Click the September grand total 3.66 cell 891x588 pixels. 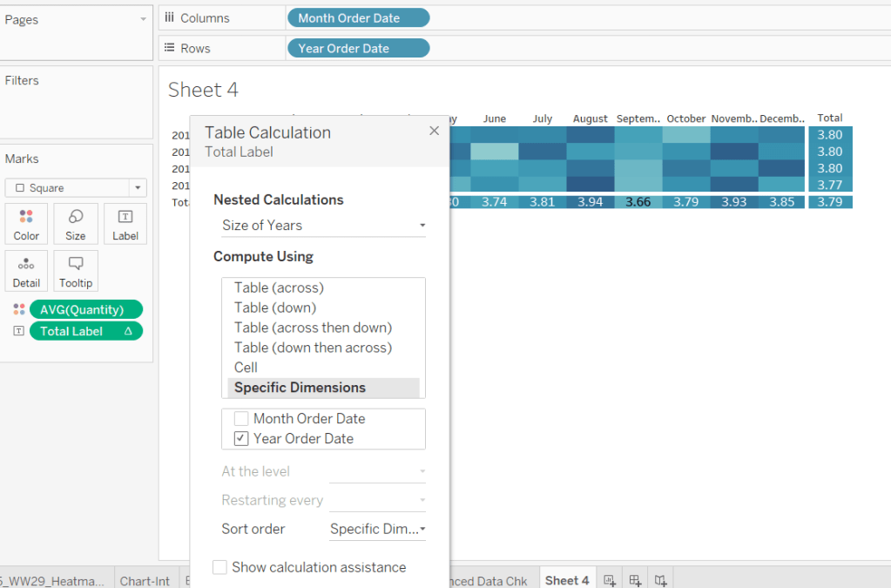pos(638,202)
